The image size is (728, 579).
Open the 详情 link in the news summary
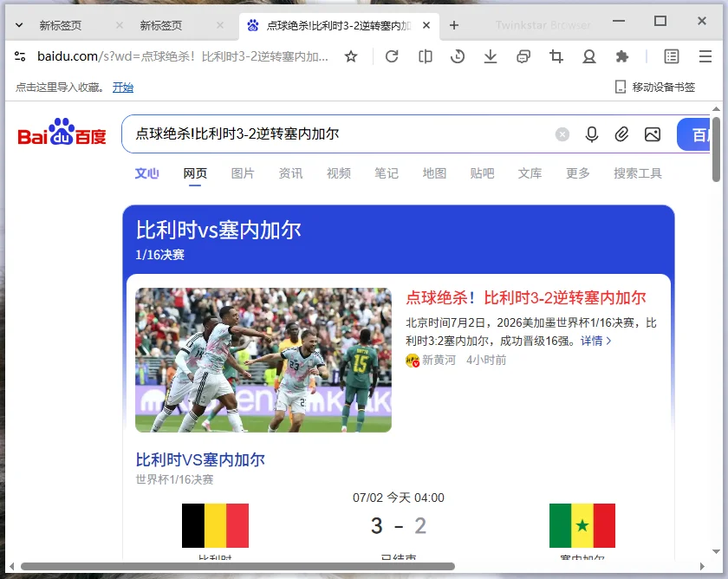pos(595,341)
